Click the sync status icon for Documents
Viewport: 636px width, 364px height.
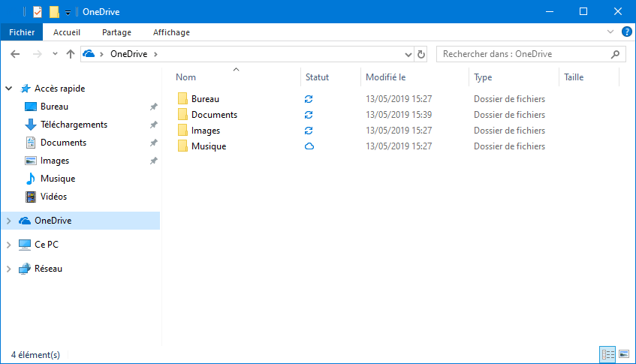click(x=309, y=115)
